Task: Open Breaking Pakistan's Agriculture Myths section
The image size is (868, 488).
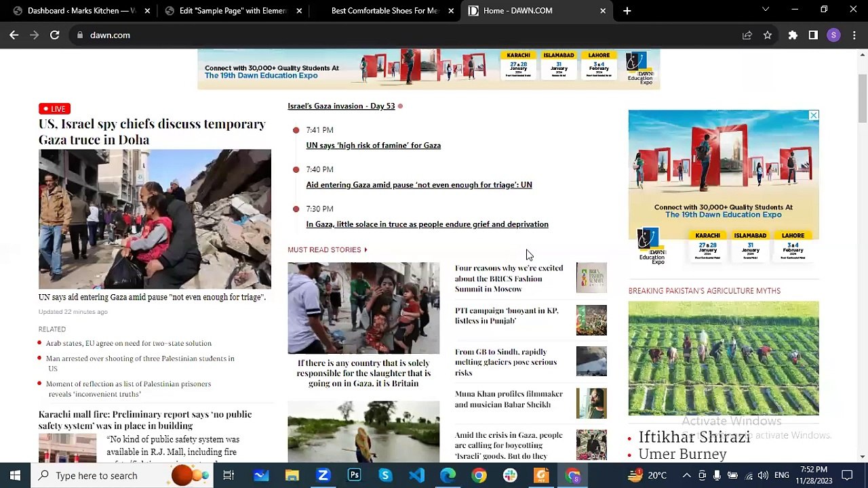Action: 705,291
